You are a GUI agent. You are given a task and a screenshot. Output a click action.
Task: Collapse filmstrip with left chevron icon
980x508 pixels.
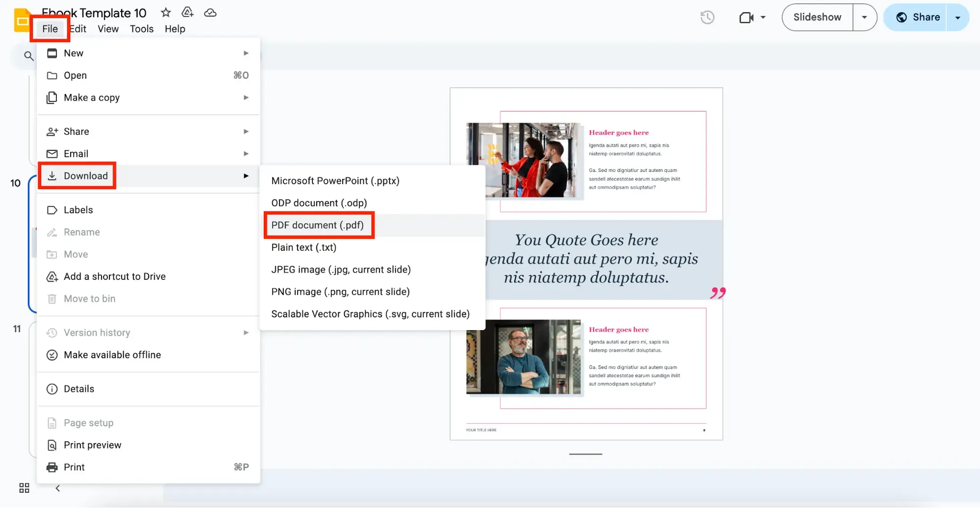click(x=58, y=488)
